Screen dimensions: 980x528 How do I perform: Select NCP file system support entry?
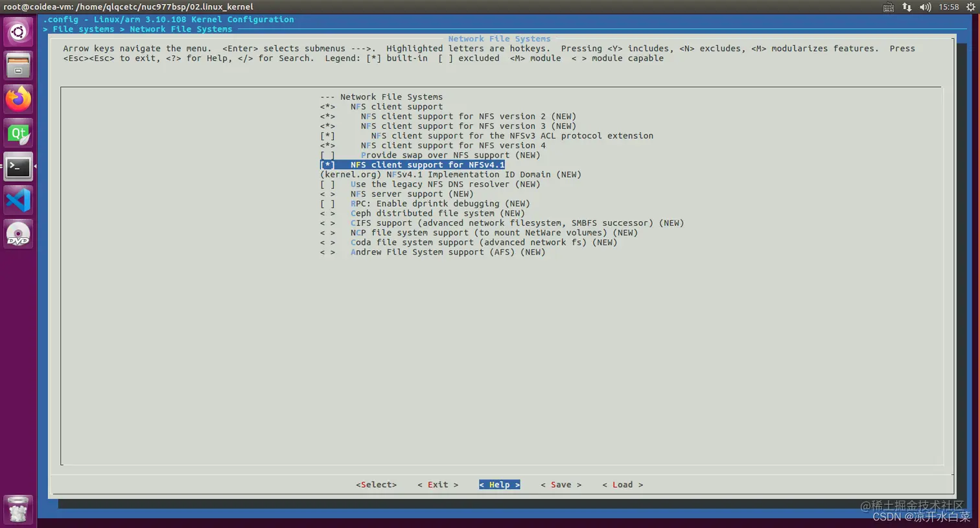coord(478,233)
